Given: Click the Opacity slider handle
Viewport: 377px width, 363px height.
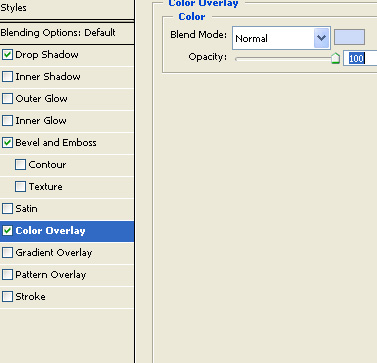Looking at the screenshot, I should pos(335,58).
